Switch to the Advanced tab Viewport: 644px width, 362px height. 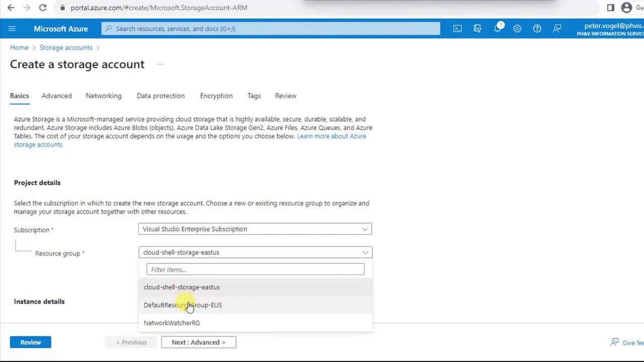coord(56,96)
